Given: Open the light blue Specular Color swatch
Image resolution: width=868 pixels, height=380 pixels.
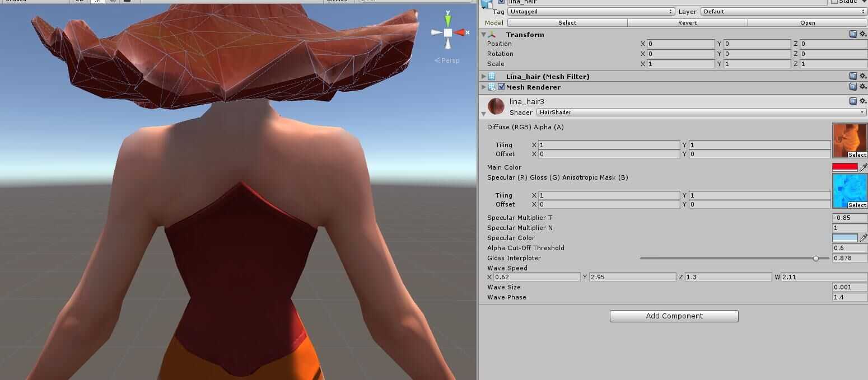Looking at the screenshot, I should (845, 237).
